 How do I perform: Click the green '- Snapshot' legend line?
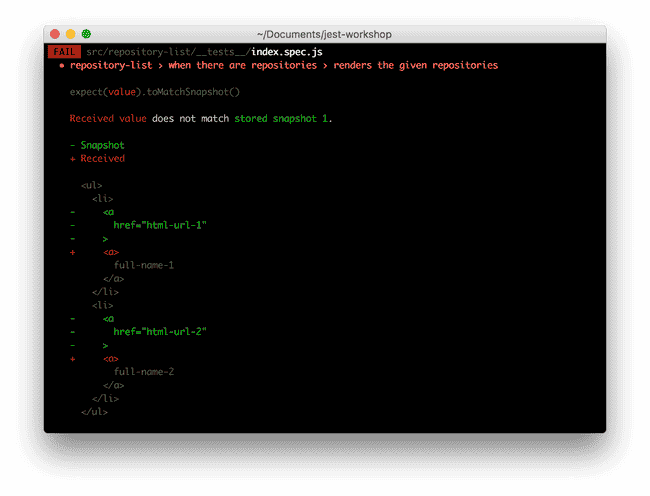97,145
